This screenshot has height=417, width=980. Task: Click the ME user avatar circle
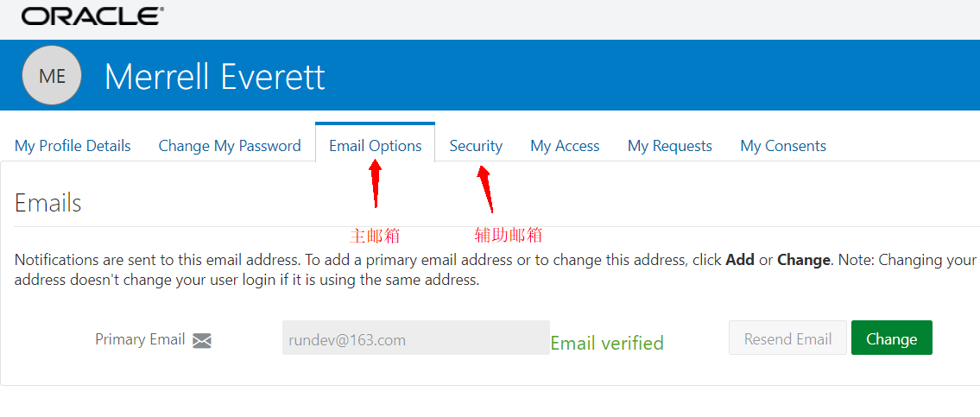coord(52,76)
